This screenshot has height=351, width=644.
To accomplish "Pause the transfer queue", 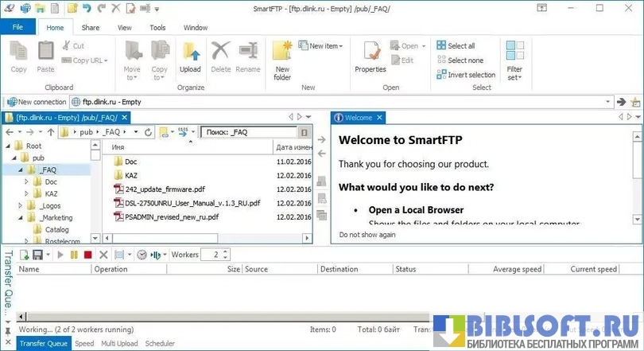I will pos(74,255).
